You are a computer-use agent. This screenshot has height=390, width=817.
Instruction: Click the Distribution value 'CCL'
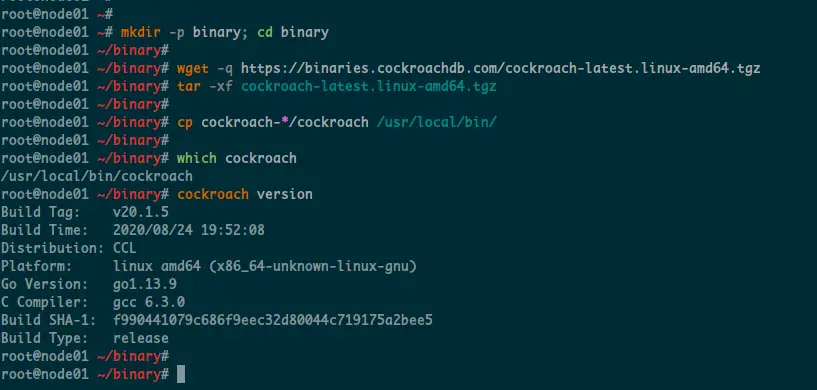point(125,248)
